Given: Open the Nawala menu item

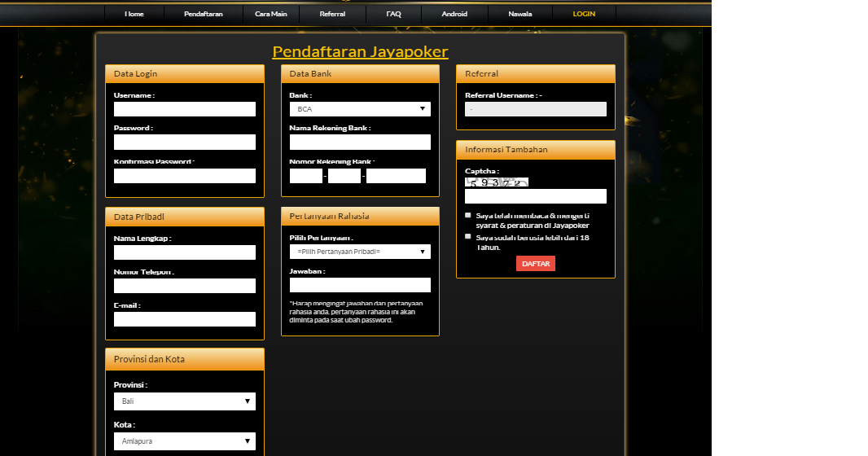Looking at the screenshot, I should (x=519, y=14).
